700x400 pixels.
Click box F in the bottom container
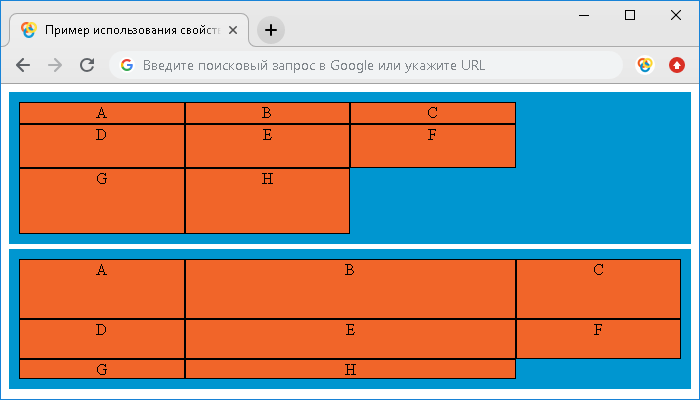(598, 338)
